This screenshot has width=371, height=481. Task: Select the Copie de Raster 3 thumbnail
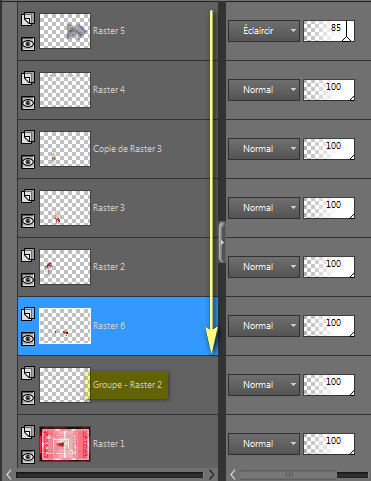(65, 149)
